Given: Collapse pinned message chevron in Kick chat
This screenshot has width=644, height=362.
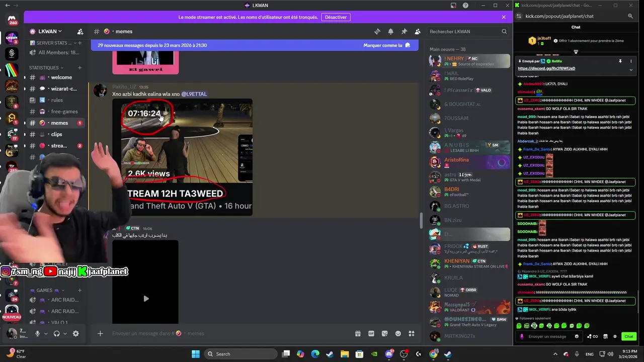Looking at the screenshot, I should click(630, 69).
